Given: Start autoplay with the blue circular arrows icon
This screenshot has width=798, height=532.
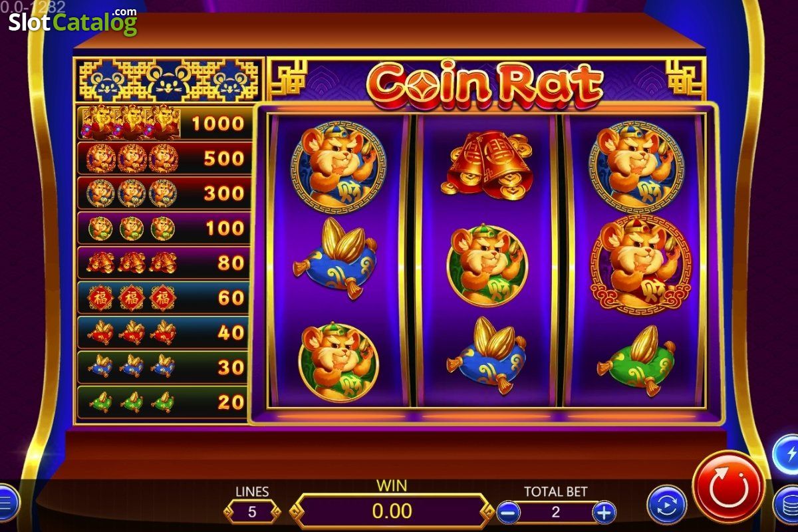Looking at the screenshot, I should pyautogui.click(x=667, y=504).
